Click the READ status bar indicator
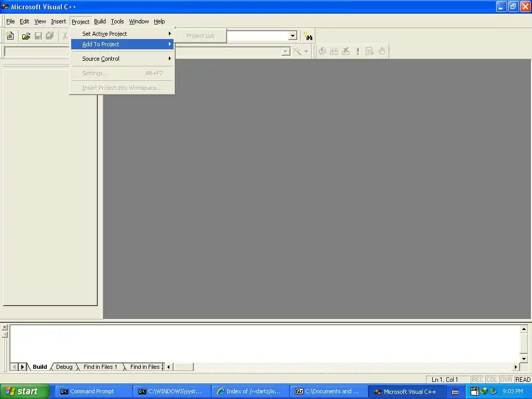 [x=523, y=380]
